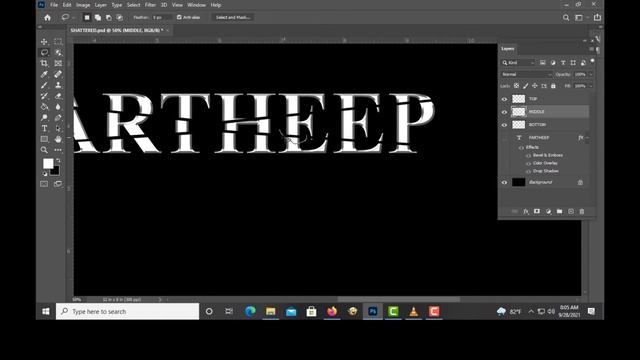Select the Eyedropper tool
Screen dimensions: 640x360
tap(44, 74)
